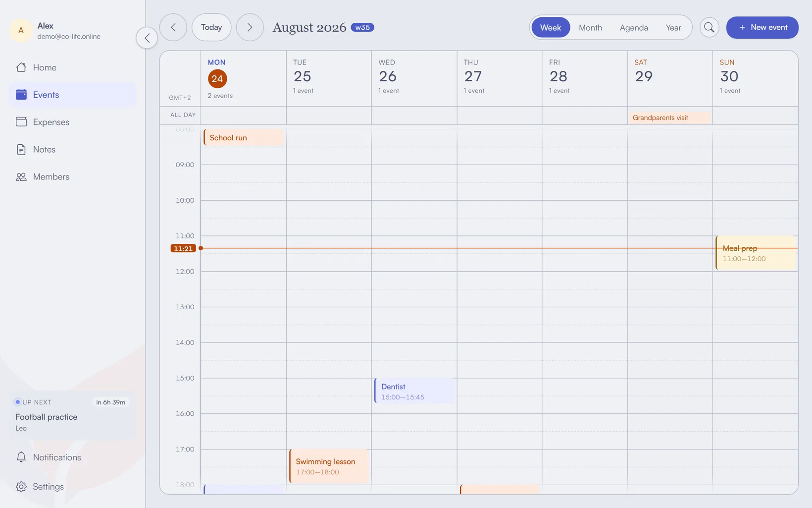Open Expenses in the sidebar
Viewport: 812px width, 508px height.
(73, 122)
